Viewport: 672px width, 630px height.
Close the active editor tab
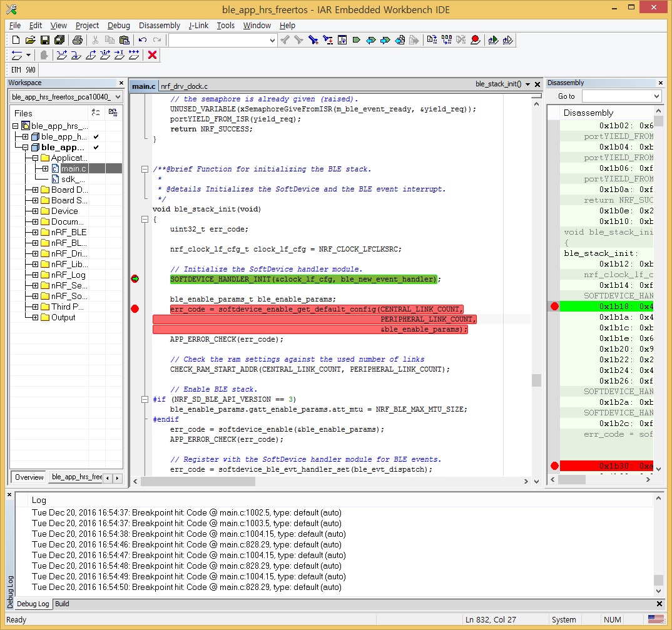(537, 84)
